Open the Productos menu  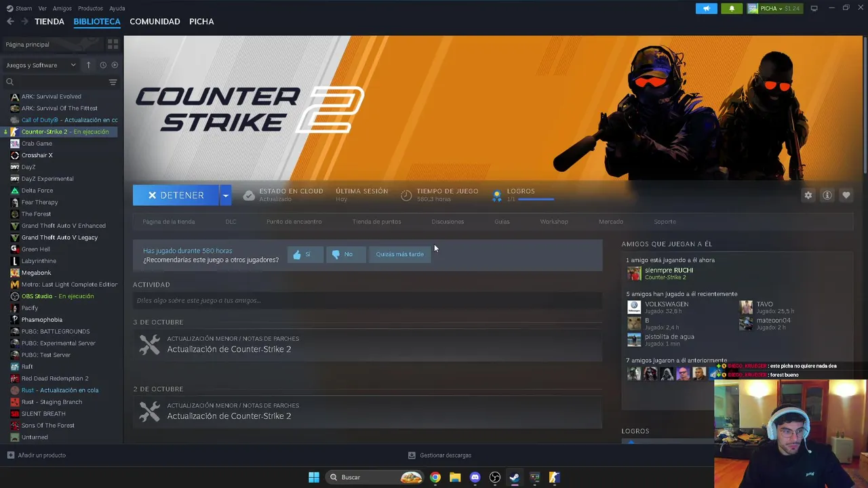click(90, 8)
